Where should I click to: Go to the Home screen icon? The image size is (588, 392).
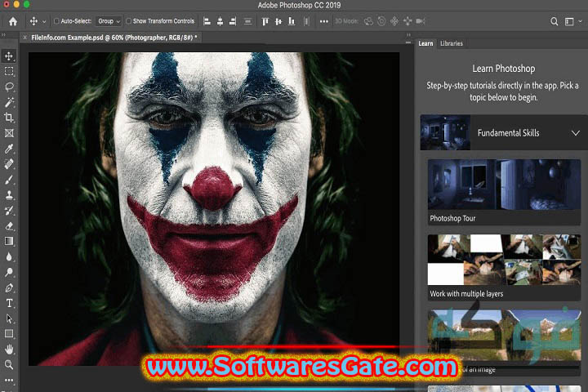point(13,21)
